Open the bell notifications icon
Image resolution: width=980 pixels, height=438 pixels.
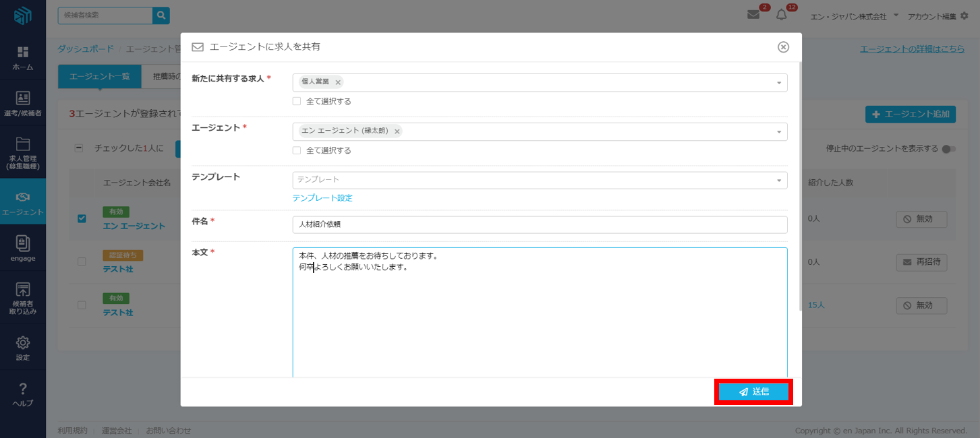[781, 15]
